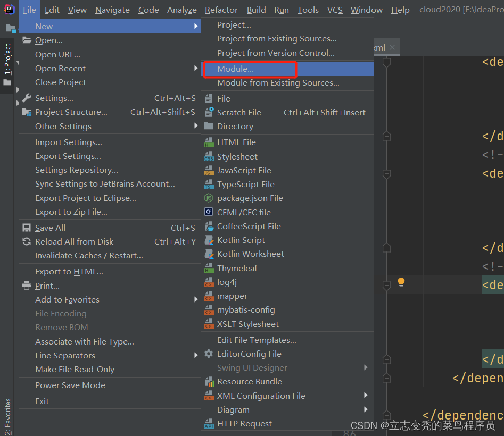Click Sync Settings to JetBrains Account...
This screenshot has height=436, width=504.
110,183
